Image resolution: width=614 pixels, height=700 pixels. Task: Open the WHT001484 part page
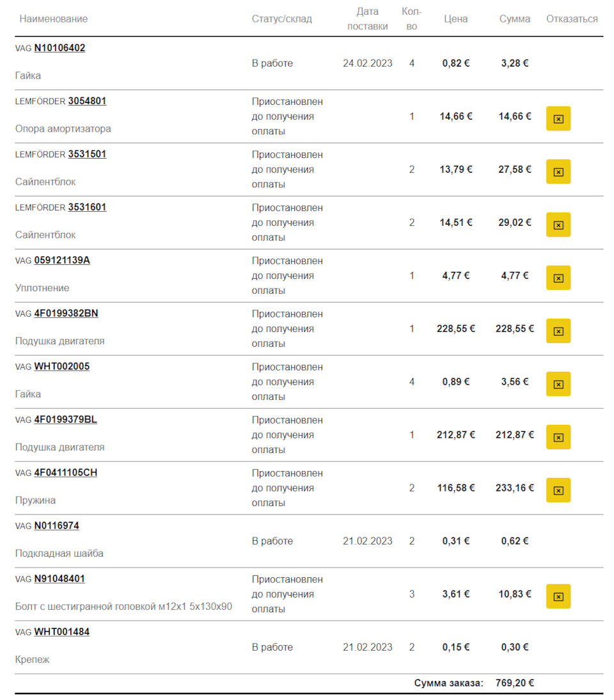pyautogui.click(x=61, y=632)
